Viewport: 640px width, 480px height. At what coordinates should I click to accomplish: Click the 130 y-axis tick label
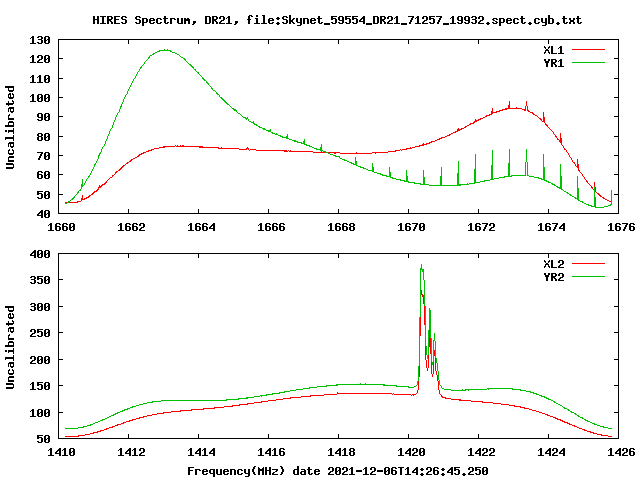(40, 40)
